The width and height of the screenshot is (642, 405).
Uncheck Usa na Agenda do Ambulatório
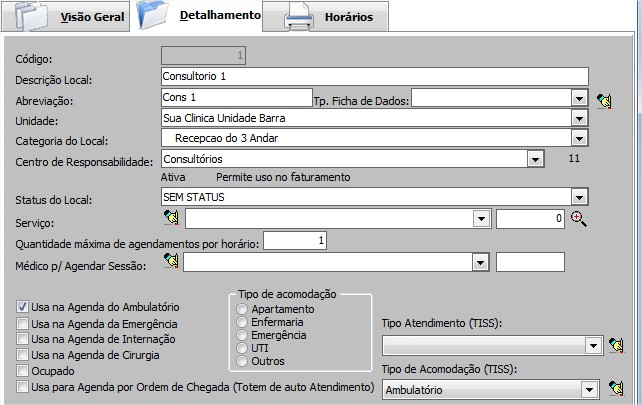click(23, 308)
